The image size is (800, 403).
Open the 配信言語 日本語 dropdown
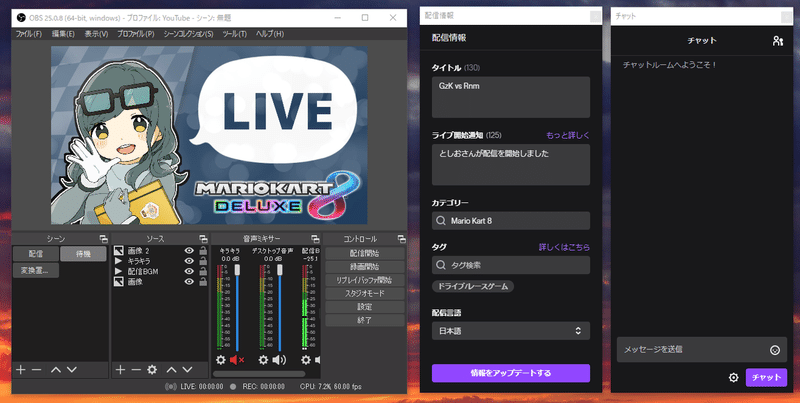coord(511,331)
